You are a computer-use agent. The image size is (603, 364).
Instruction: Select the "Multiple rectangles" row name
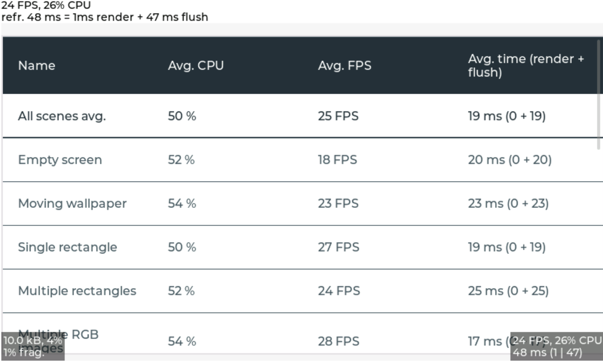tap(77, 291)
